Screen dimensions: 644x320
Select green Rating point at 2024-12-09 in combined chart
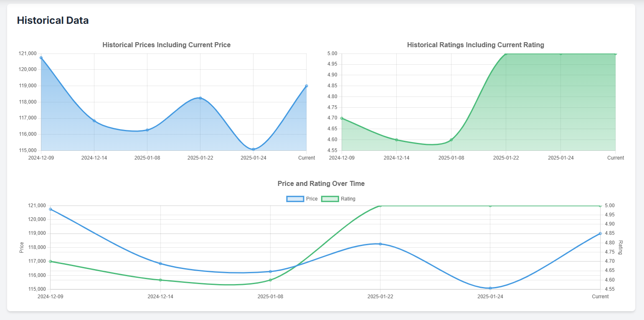click(51, 262)
